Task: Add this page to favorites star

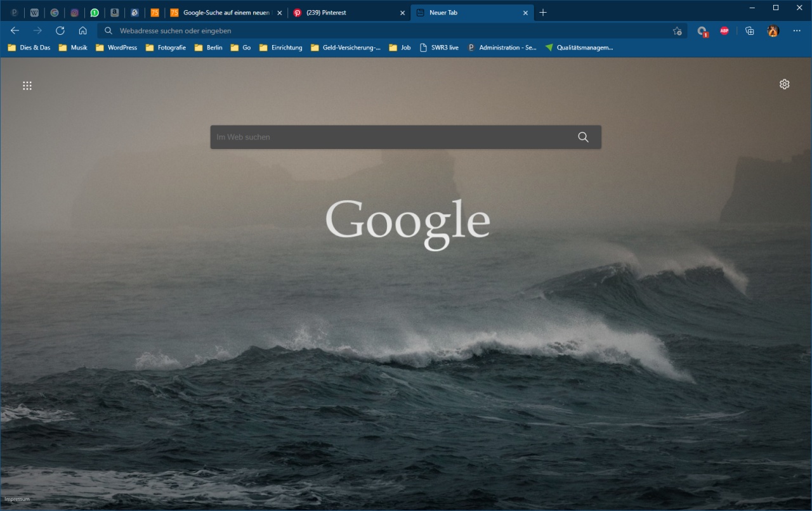Action: 677,30
